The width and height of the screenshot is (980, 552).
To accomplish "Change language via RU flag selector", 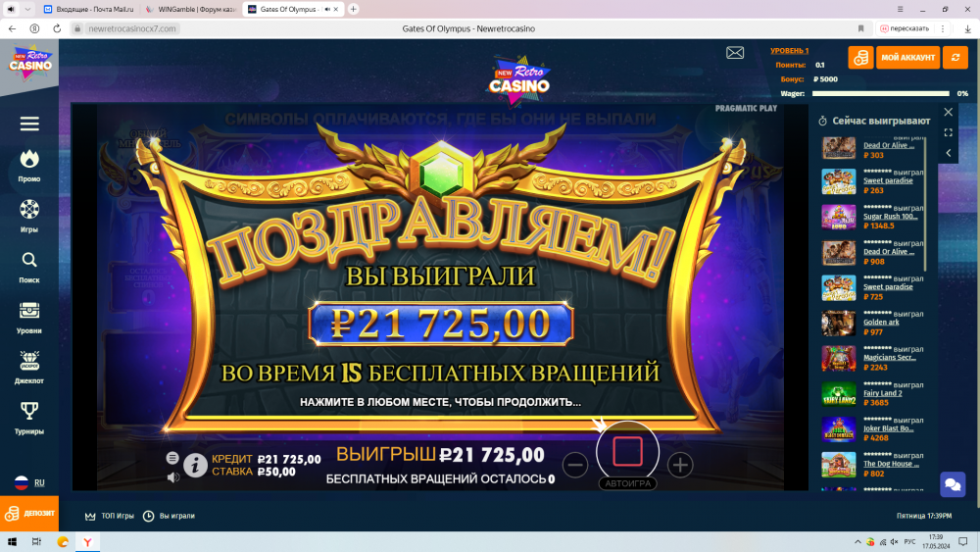I will 29,482.
